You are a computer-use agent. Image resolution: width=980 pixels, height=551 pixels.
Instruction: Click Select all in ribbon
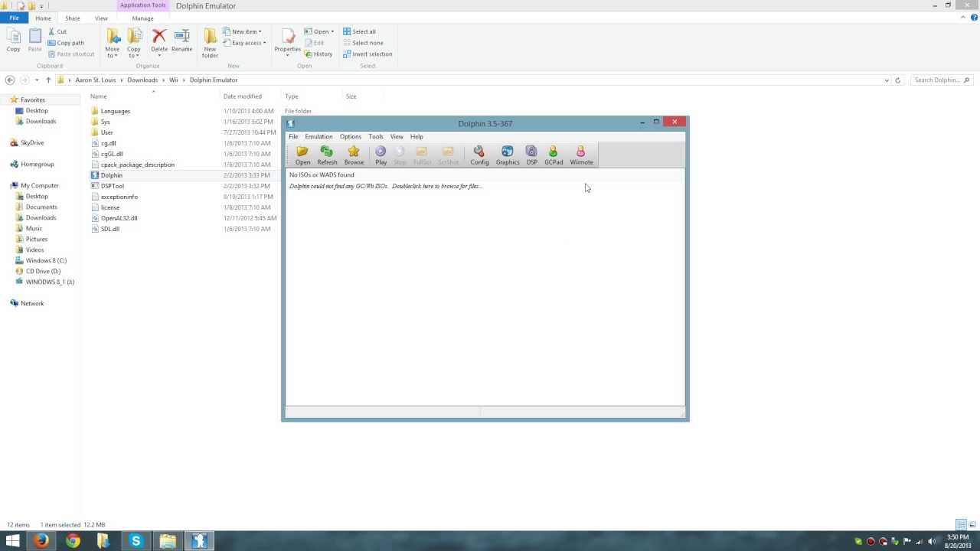[359, 31]
